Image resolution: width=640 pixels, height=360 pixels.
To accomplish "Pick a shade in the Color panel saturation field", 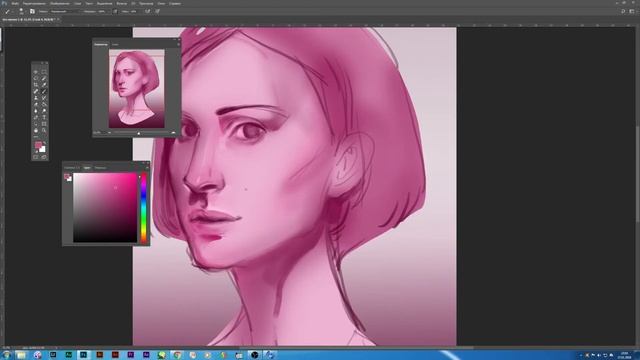I will pyautogui.click(x=105, y=208).
